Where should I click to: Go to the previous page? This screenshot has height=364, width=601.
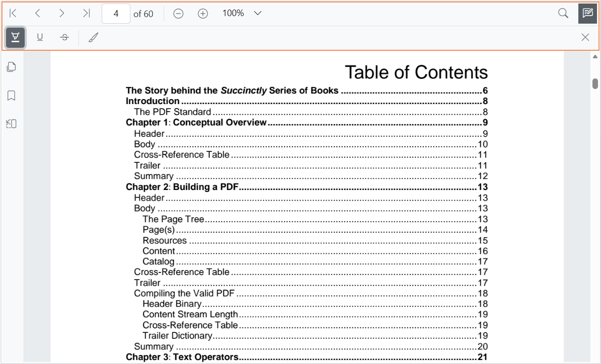pyautogui.click(x=37, y=13)
